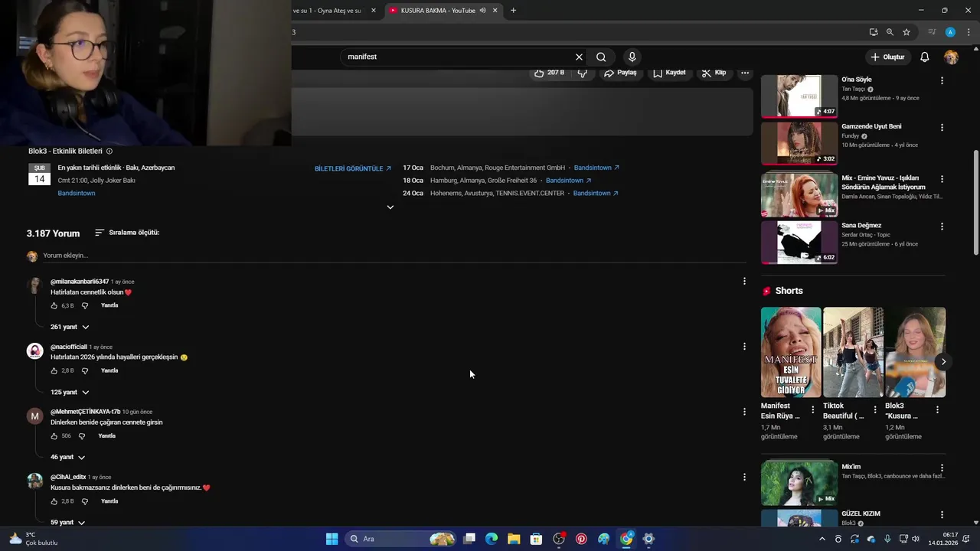Image resolution: width=980 pixels, height=551 pixels.
Task: Open Bandsintown link for Hamburg event
Action: point(568,181)
